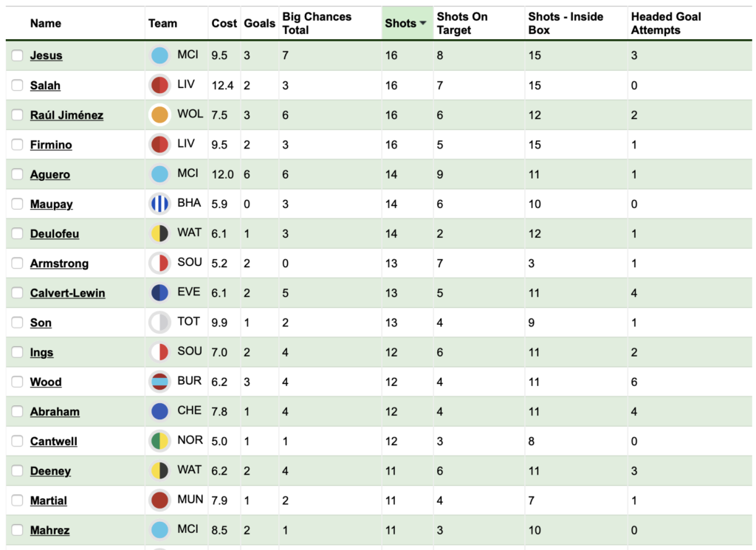The image size is (756, 550).
Task: Click Tottenham white badge in Son's row
Action: (159, 323)
